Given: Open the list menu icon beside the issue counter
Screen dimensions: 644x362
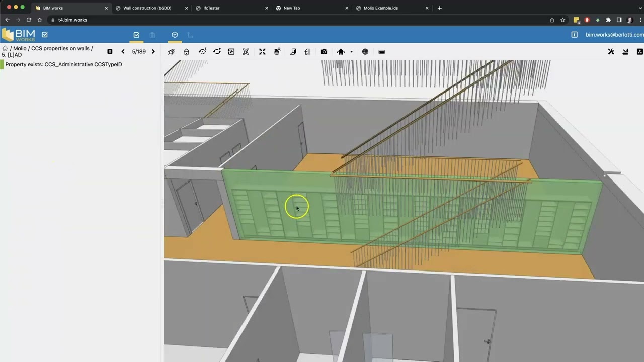Looking at the screenshot, I should point(110,52).
